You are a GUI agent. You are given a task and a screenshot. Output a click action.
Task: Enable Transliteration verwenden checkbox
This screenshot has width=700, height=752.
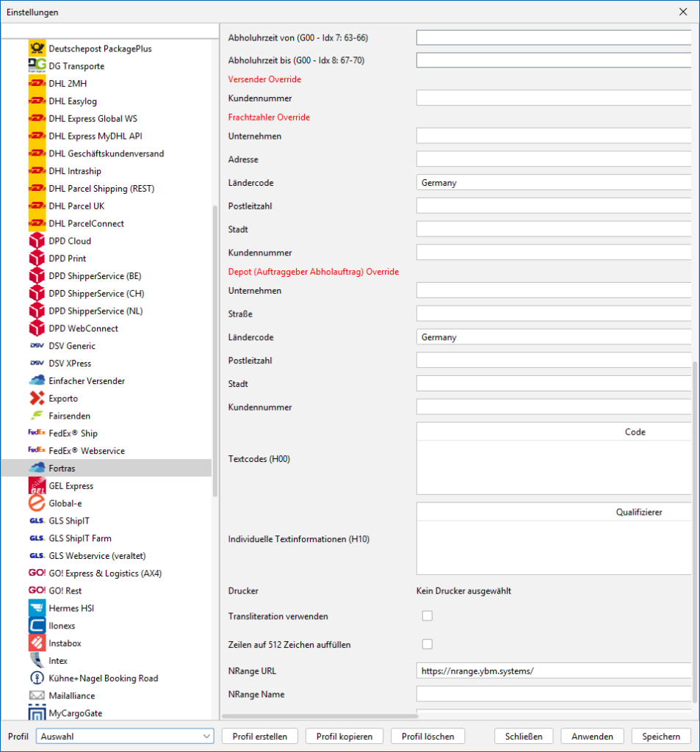pyautogui.click(x=427, y=616)
